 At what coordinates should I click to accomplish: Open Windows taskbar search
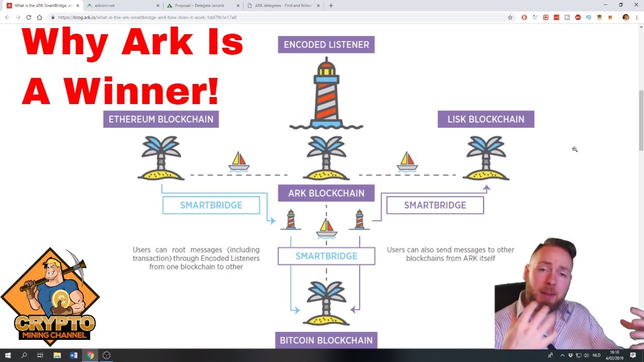24,355
